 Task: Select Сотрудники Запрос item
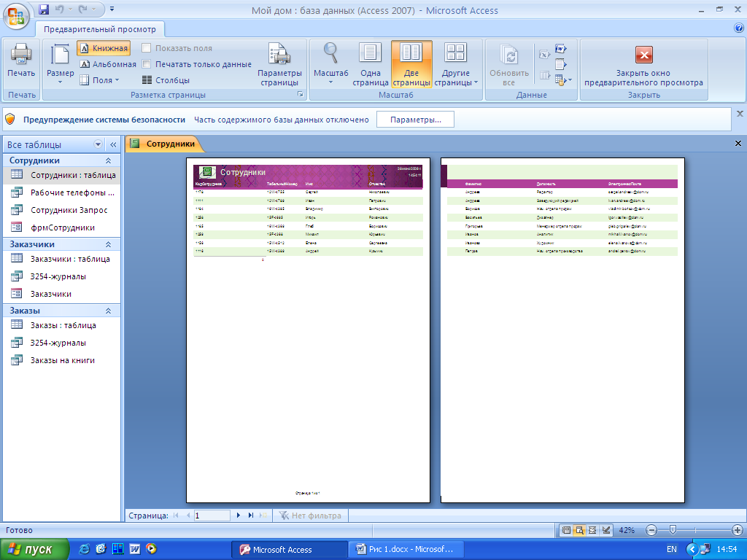click(62, 210)
